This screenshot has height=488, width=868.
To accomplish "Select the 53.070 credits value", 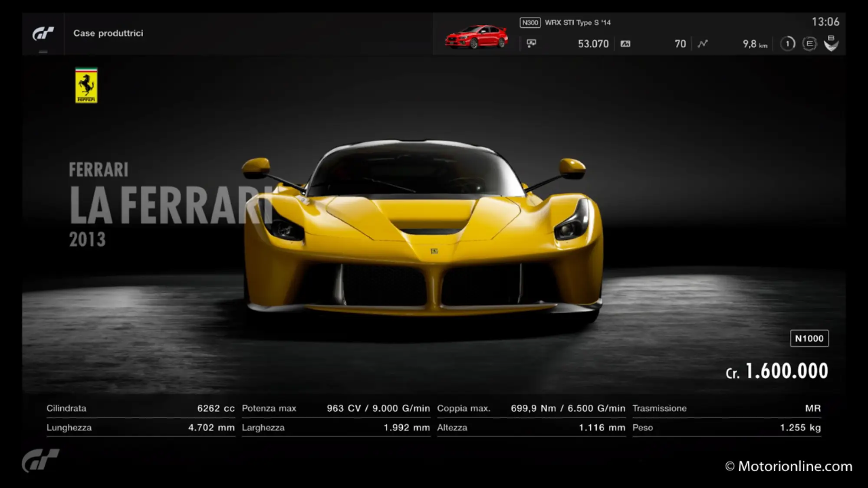I will tap(593, 44).
